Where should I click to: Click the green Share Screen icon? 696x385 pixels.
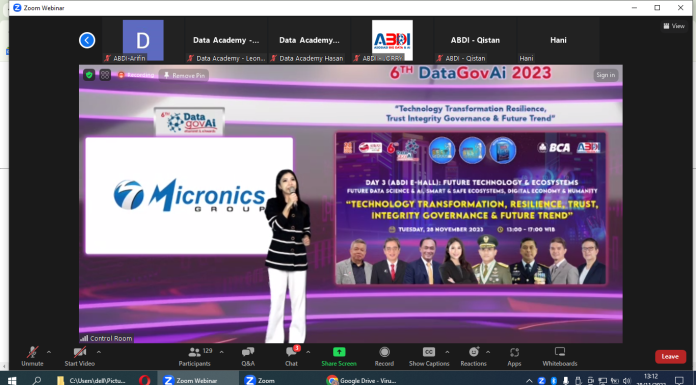[339, 352]
